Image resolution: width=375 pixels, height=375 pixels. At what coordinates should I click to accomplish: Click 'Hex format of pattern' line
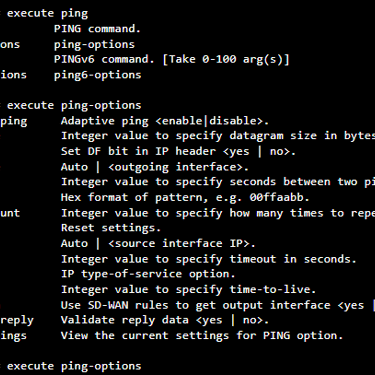click(185, 197)
